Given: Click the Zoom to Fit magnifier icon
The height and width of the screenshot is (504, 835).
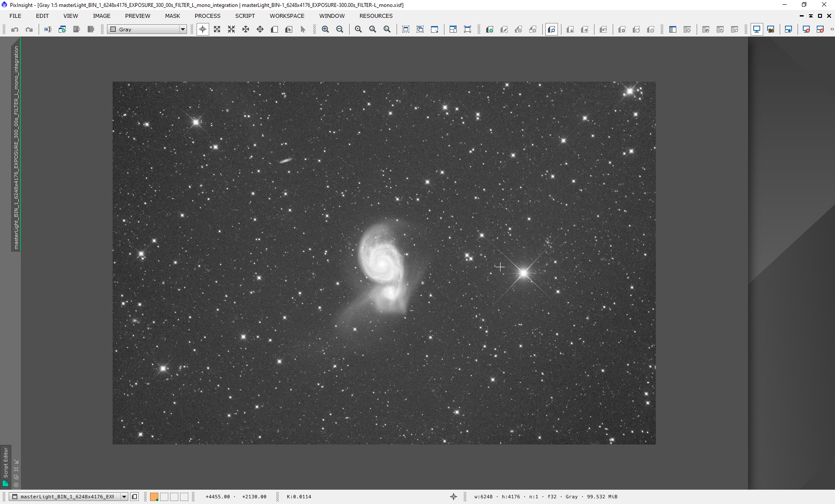Looking at the screenshot, I should [x=373, y=30].
